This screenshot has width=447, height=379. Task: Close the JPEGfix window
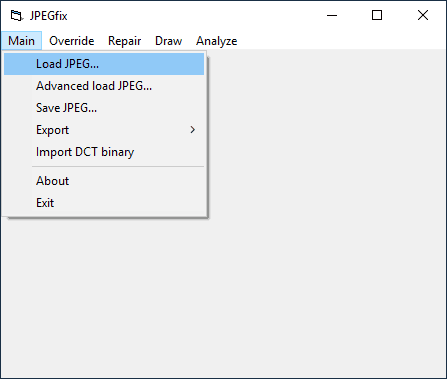click(x=423, y=15)
